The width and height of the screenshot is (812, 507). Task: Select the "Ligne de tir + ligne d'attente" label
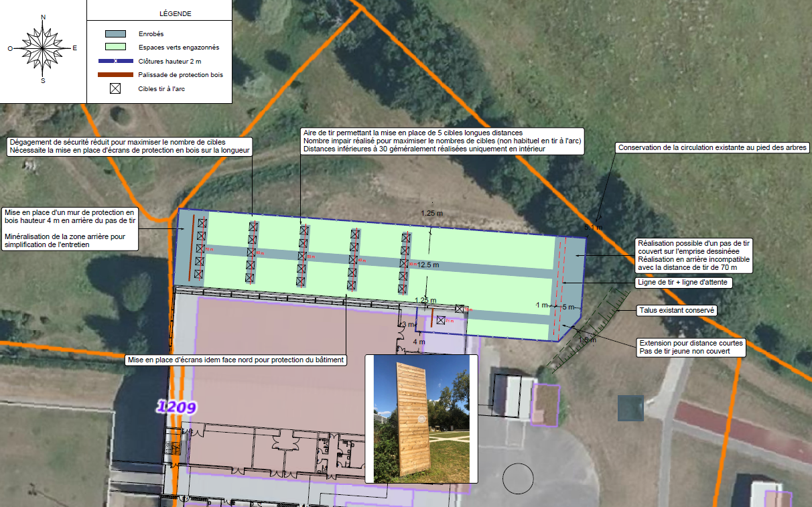(683, 283)
